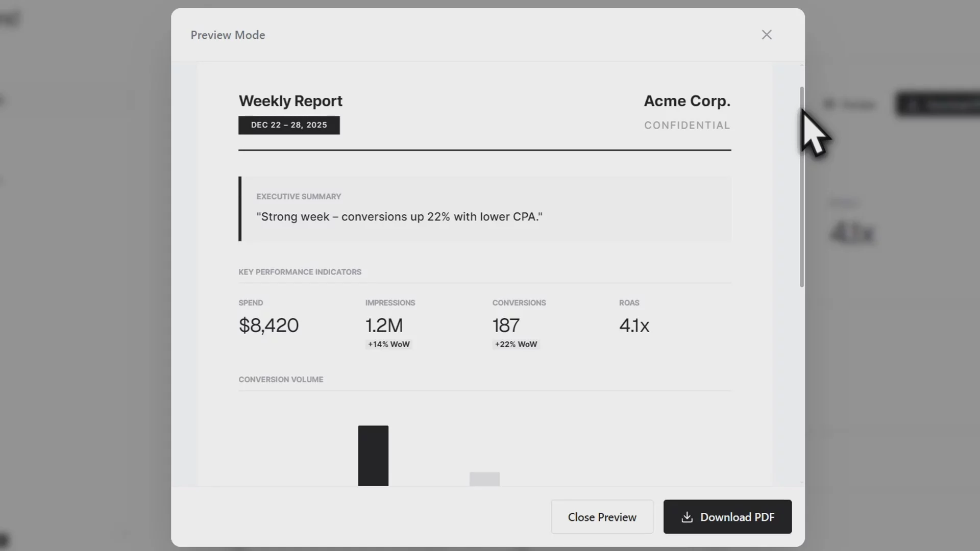Screen dimensions: 980x551
Task: Select the tall dark bar in the chart
Action: click(x=373, y=456)
